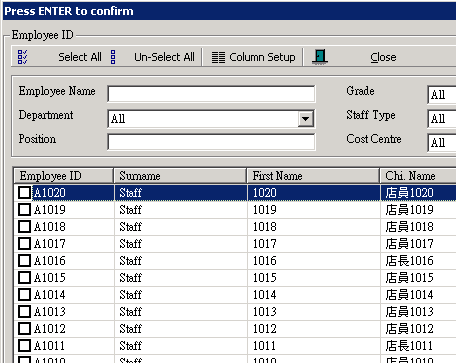The height and width of the screenshot is (363, 456).
Task: Sort by Surname column header
Action: click(x=180, y=176)
